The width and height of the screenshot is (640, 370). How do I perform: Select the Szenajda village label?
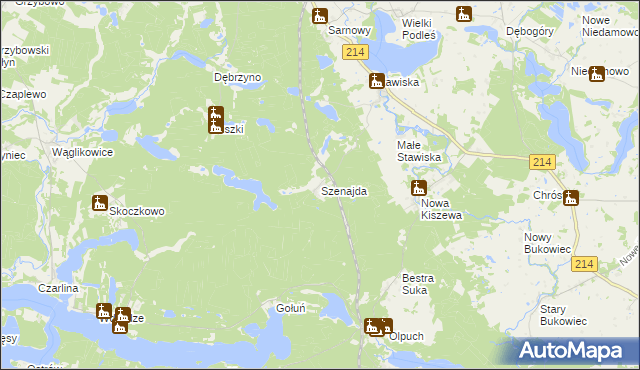point(344,191)
